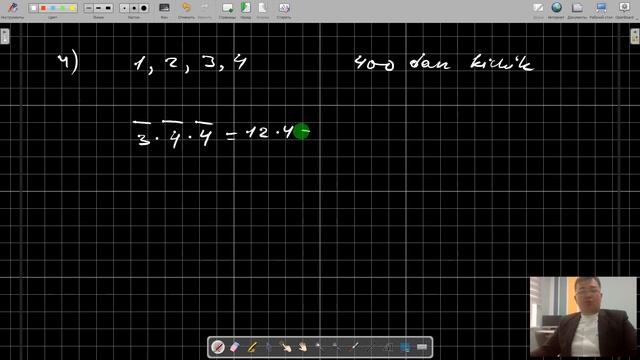Select the yellow pen color
The image size is (640, 360).
(72, 8)
